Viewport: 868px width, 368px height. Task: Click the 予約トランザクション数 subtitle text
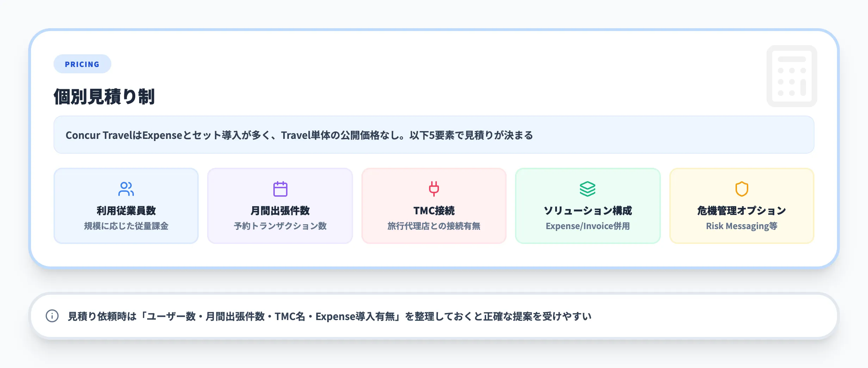click(x=280, y=227)
